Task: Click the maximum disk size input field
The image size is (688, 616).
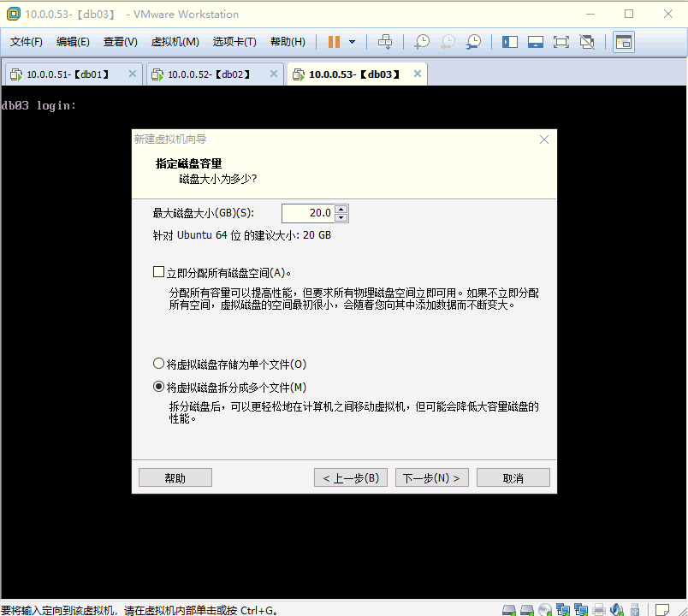Action: click(x=308, y=213)
